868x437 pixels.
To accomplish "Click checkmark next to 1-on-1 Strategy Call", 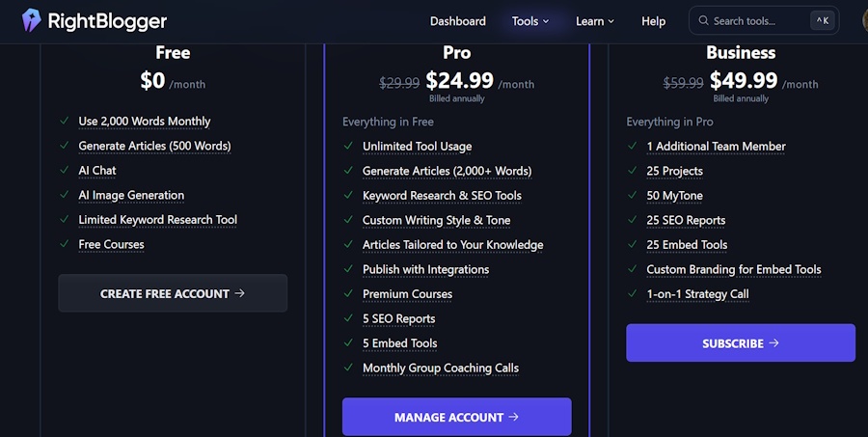I will point(632,294).
